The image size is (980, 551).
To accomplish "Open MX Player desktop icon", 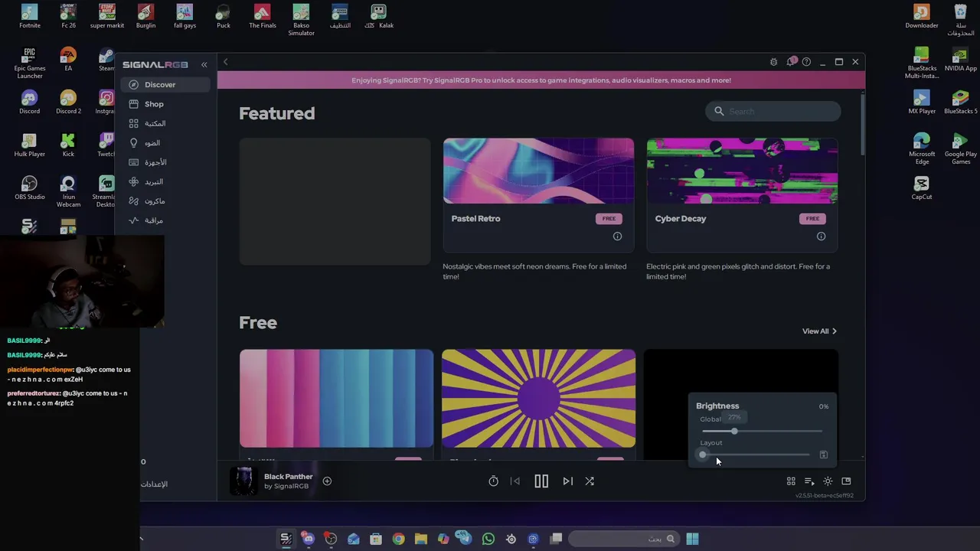I will (x=922, y=103).
